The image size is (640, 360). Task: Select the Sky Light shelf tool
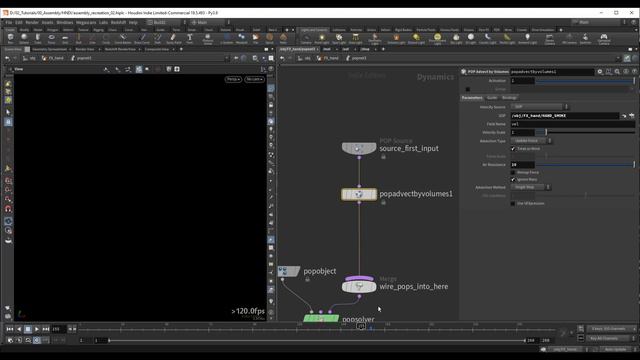click(456, 39)
